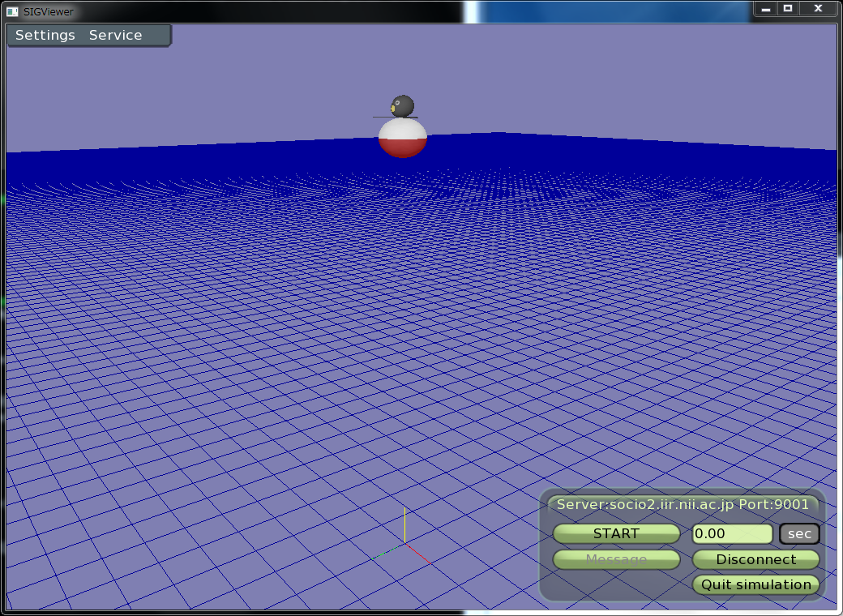The image size is (843, 616).
Task: Select the robot's red and white body
Action: point(403,139)
